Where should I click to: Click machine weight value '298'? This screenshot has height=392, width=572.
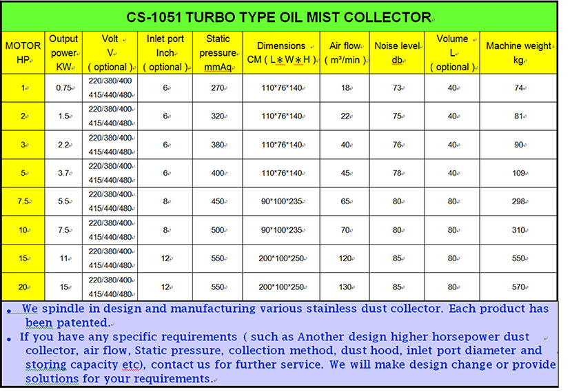pyautogui.click(x=519, y=201)
